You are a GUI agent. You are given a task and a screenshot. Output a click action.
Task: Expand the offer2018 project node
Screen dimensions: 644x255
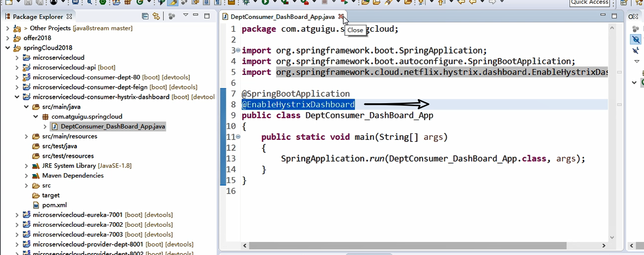[7, 38]
